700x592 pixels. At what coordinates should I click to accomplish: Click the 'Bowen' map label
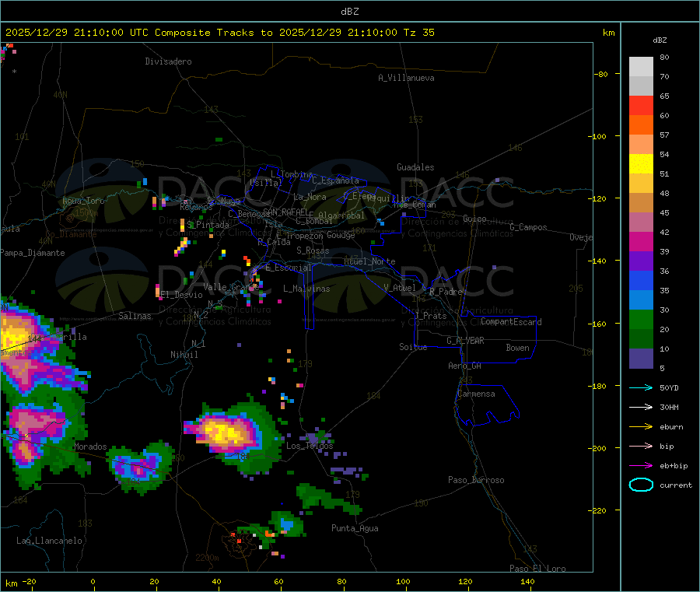(x=518, y=348)
